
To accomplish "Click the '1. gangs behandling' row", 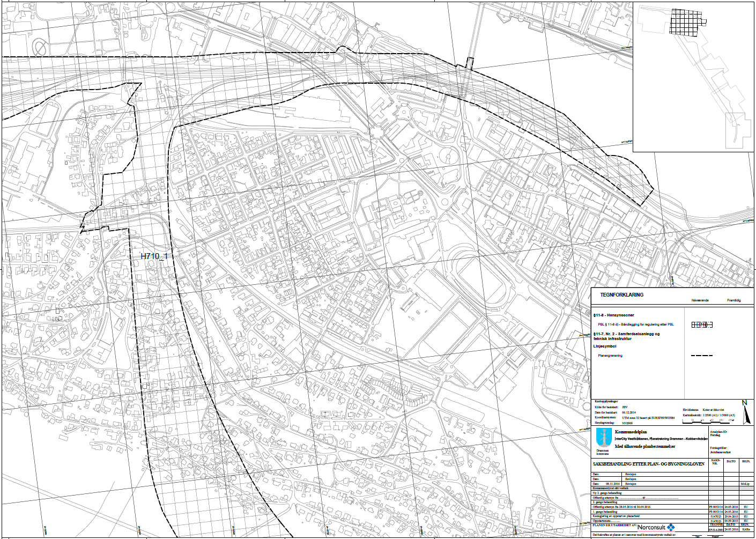I will 672,512.
